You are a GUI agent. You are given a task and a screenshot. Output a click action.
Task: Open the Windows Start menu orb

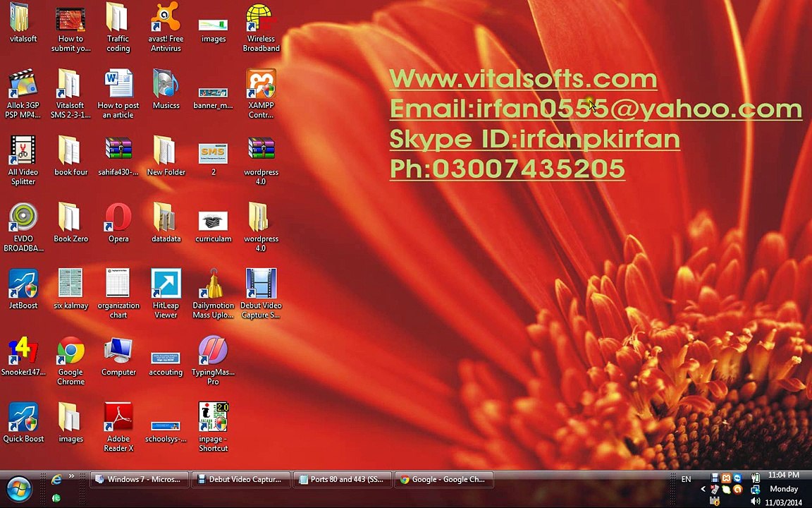coord(20,490)
